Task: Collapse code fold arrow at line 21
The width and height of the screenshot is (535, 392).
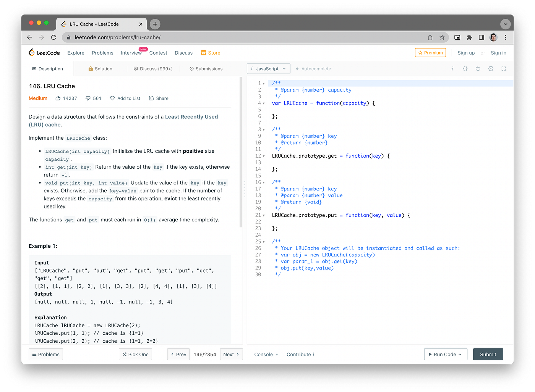Action: (x=264, y=216)
